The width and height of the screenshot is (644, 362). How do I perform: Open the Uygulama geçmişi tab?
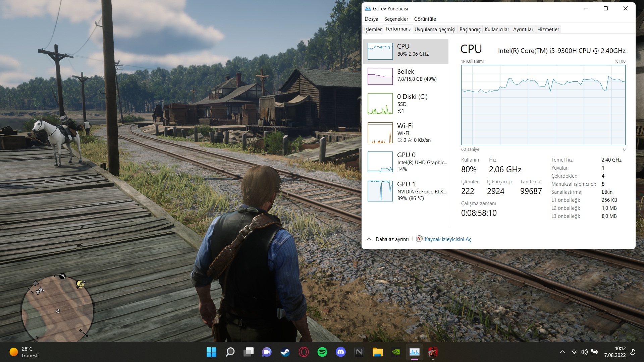pos(435,29)
